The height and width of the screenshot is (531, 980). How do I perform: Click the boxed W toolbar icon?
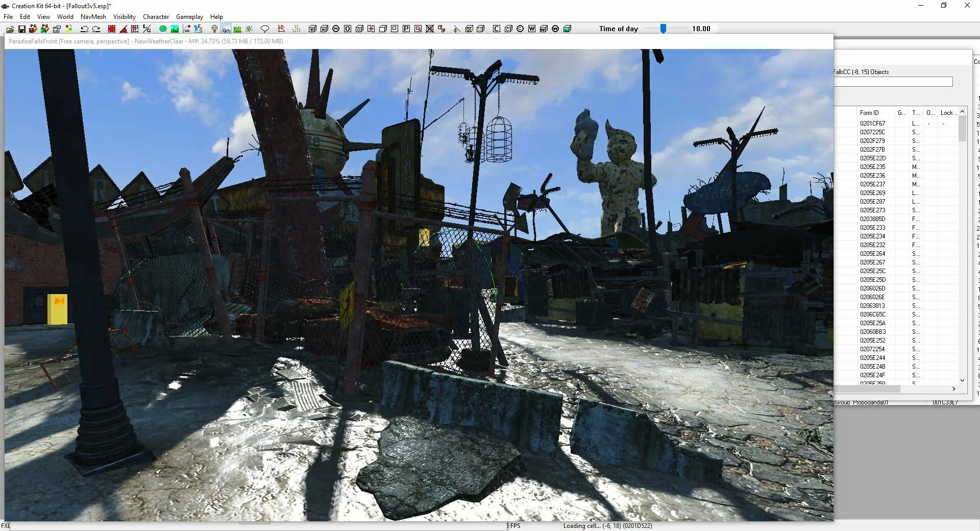click(532, 29)
